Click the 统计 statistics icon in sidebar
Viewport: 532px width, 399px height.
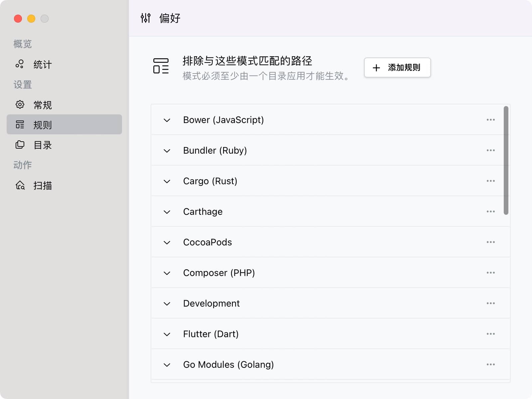[x=20, y=64]
